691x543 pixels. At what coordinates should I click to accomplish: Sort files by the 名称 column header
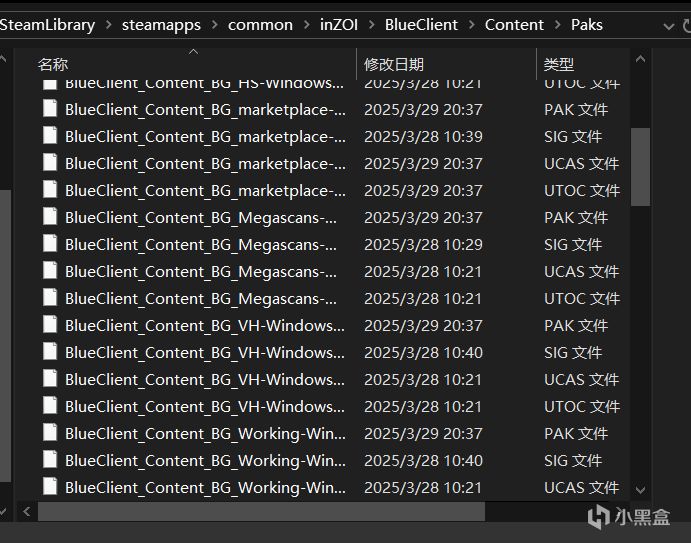tap(53, 64)
